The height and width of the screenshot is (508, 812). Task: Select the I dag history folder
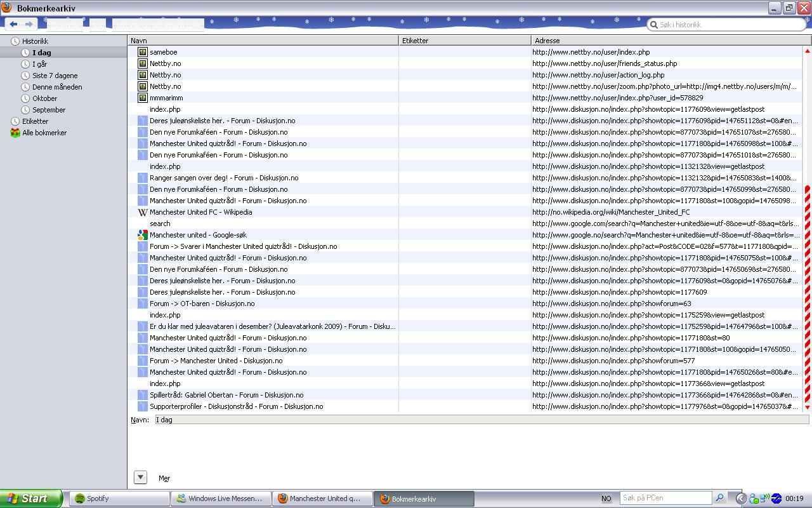pos(42,53)
